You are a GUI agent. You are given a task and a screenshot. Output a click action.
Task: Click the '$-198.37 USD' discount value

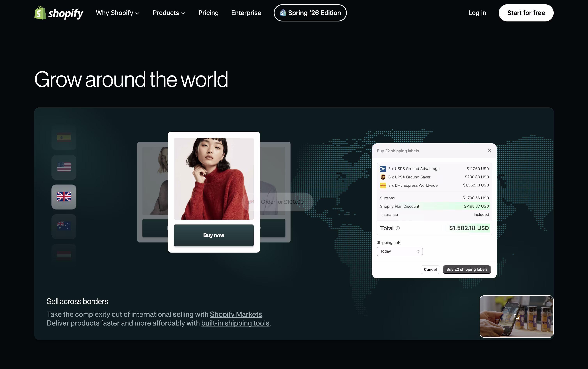click(476, 207)
